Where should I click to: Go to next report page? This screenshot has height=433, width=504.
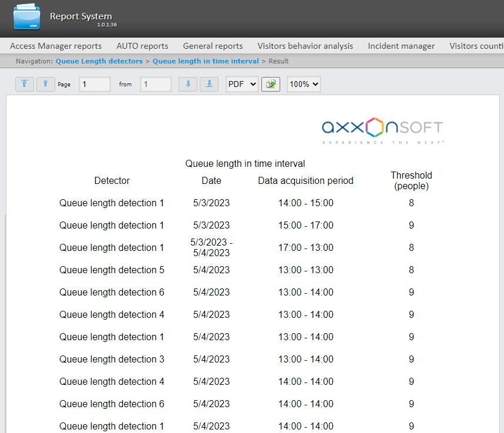pos(188,84)
